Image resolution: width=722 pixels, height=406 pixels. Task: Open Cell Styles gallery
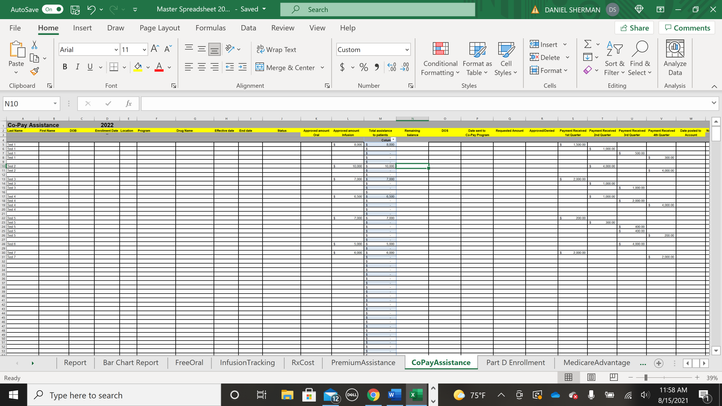pyautogui.click(x=506, y=58)
